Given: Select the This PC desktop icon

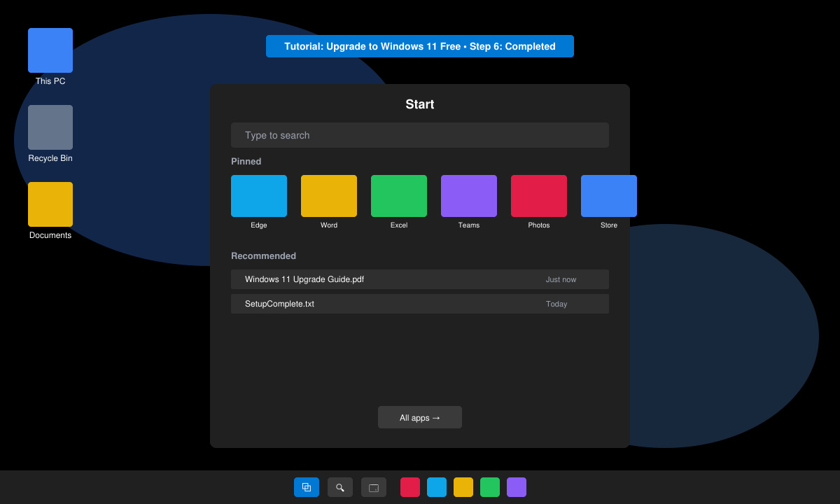Looking at the screenshot, I should pyautogui.click(x=50, y=50).
